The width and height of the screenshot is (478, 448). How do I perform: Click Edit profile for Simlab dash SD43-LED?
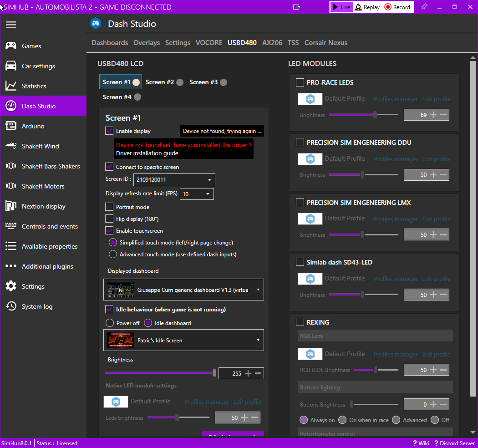pos(436,279)
